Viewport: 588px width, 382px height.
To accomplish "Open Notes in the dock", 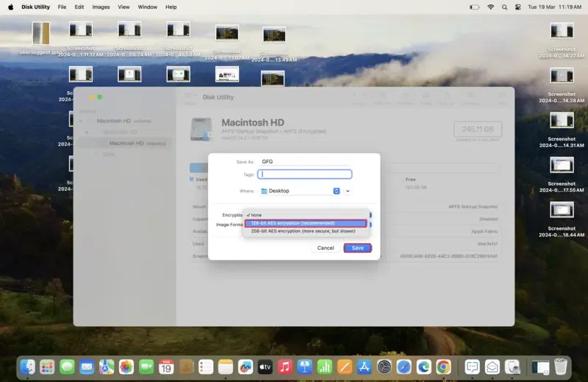I will pyautogui.click(x=226, y=367).
